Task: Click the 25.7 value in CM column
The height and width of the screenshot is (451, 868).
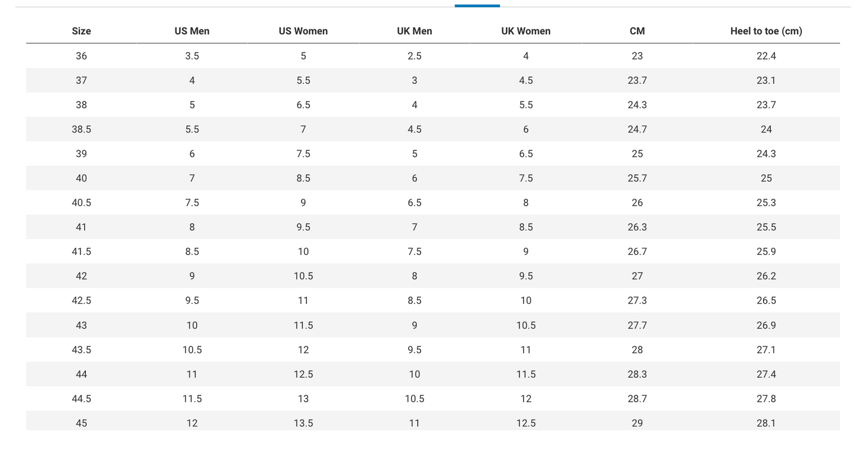Action: pyautogui.click(x=637, y=178)
